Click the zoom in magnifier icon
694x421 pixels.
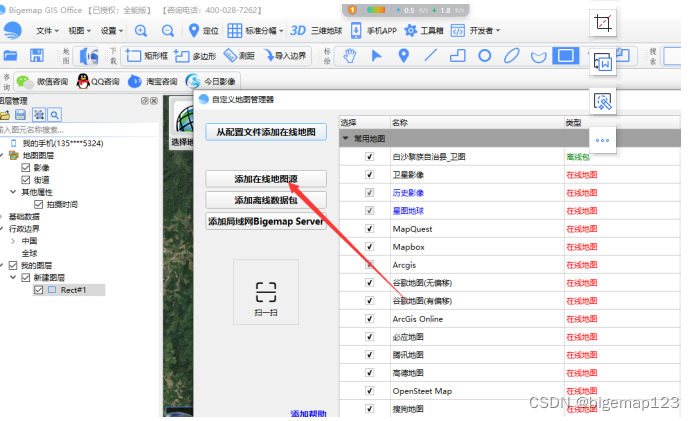(x=141, y=31)
